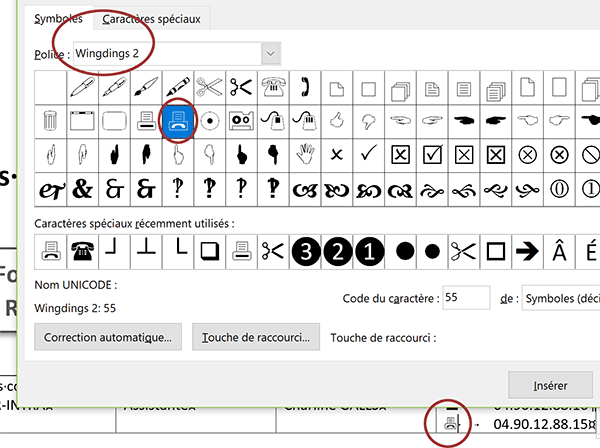Select the hollow square in recent symbols

tap(496, 252)
